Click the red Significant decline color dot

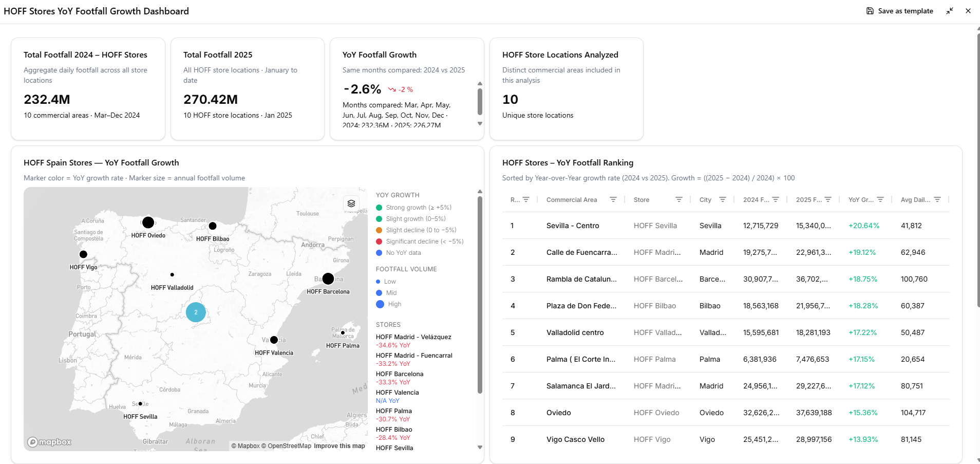pyautogui.click(x=380, y=241)
